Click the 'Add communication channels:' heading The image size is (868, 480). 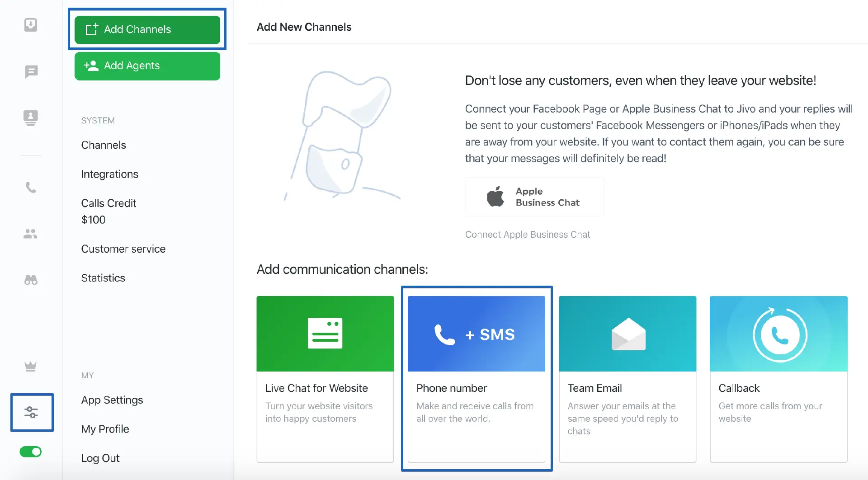point(342,269)
